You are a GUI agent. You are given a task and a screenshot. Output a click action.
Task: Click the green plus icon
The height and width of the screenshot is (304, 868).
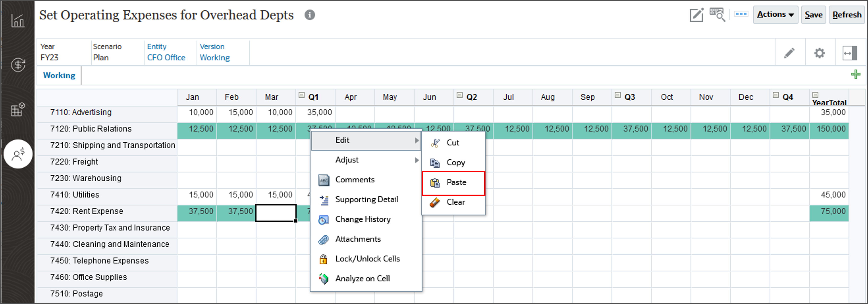(856, 74)
